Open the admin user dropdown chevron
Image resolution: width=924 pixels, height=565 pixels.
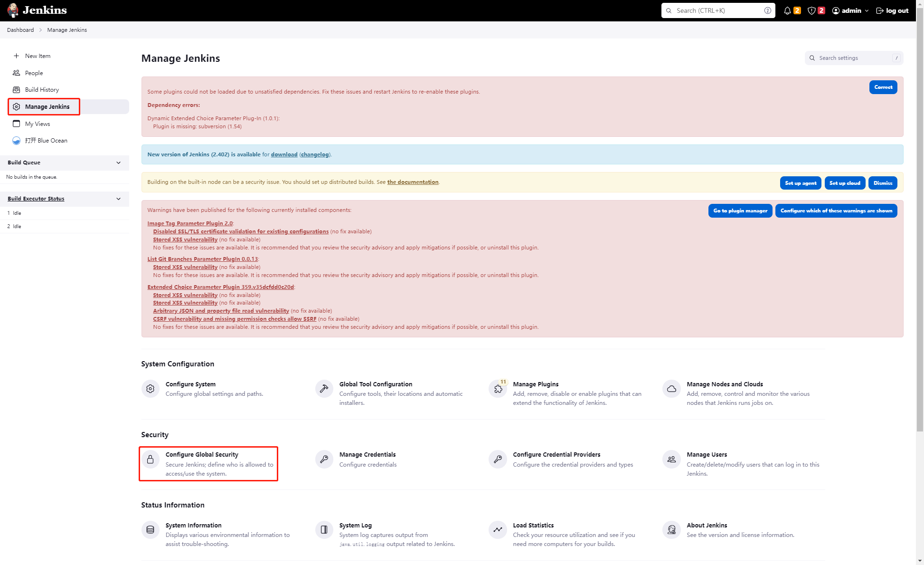coord(867,10)
